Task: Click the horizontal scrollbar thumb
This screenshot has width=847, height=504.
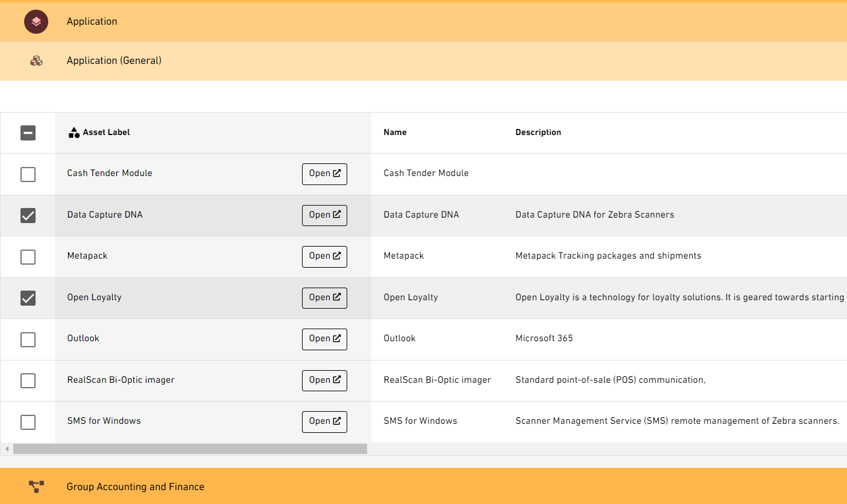Action: pyautogui.click(x=190, y=449)
